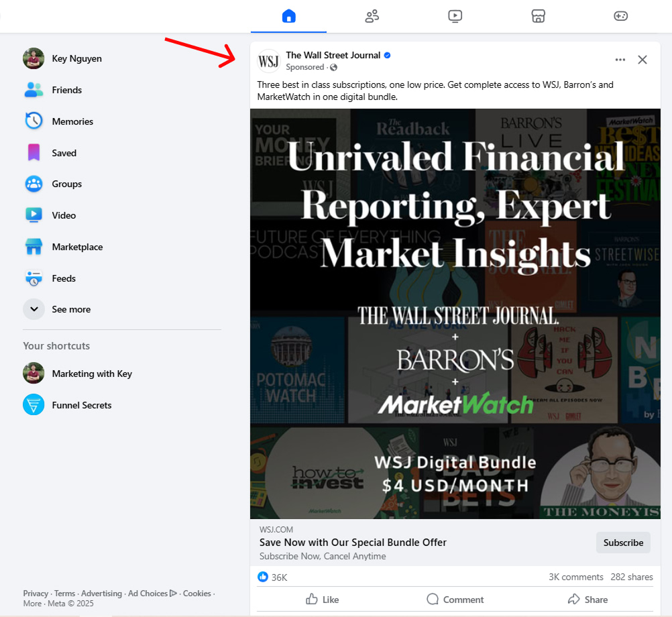This screenshot has height=617, width=672.
Task: Open the 282 shares link
Action: pyautogui.click(x=632, y=577)
